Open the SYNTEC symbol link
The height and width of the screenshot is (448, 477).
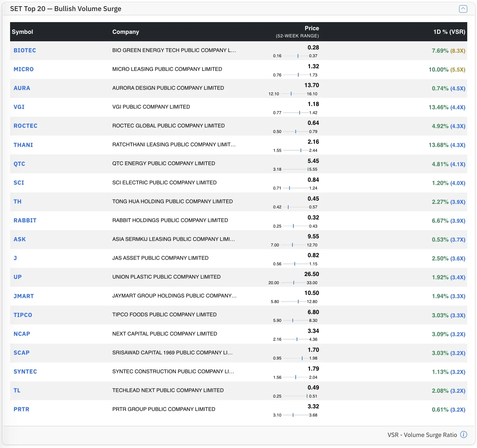pyautogui.click(x=25, y=372)
